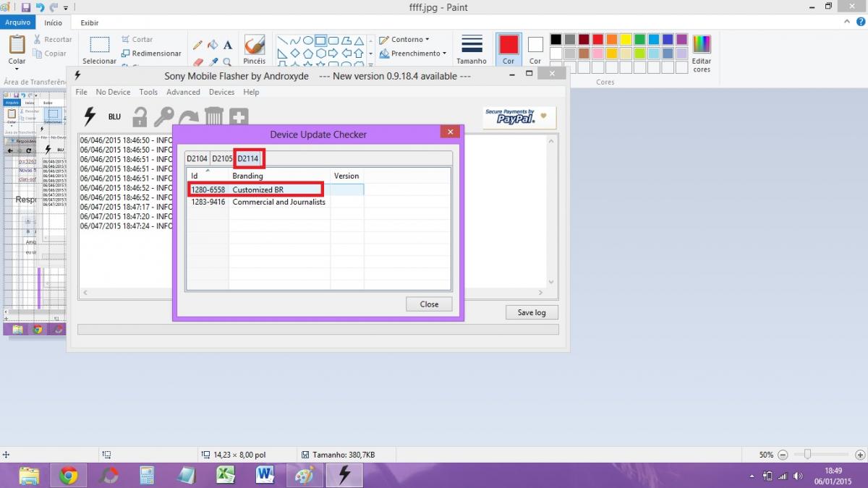Viewport: 868px width, 488px height.
Task: Open the Contorno outline dropdown
Action: pos(405,40)
